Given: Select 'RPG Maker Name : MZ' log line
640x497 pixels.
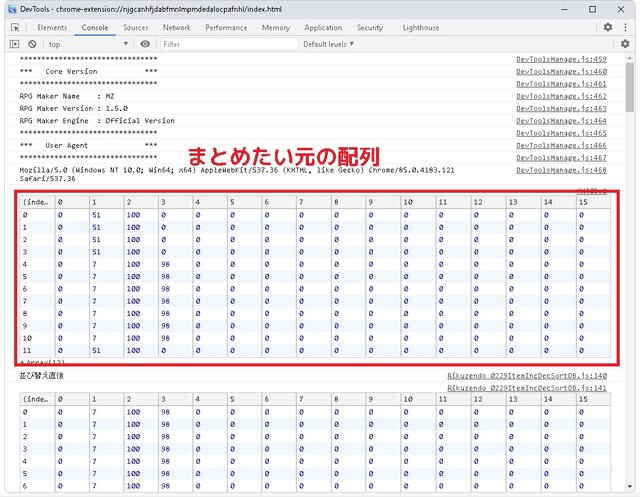Looking at the screenshot, I should [67, 96].
